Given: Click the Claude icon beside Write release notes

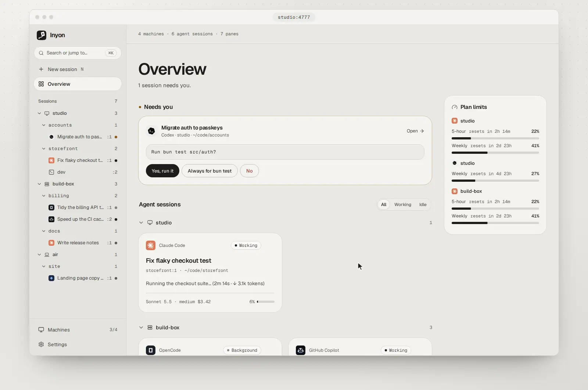Looking at the screenshot, I should [x=51, y=243].
